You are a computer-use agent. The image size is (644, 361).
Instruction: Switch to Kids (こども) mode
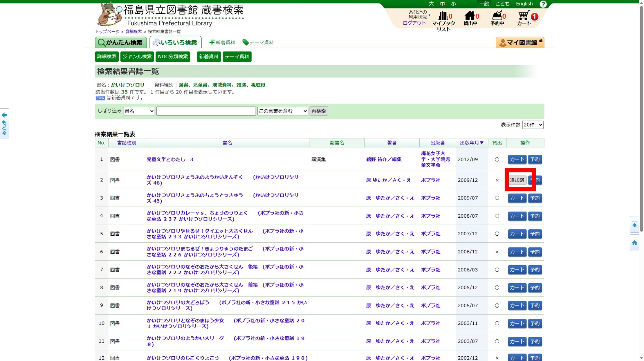502,4
